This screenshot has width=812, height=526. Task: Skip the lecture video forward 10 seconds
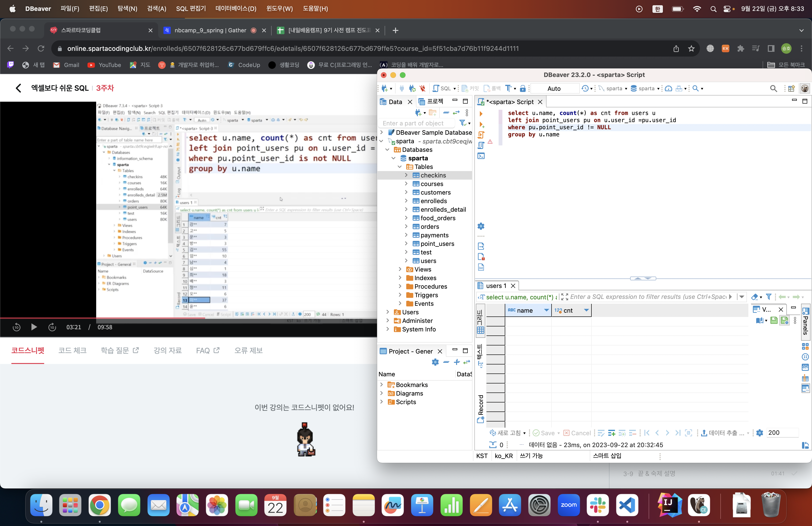(52, 327)
